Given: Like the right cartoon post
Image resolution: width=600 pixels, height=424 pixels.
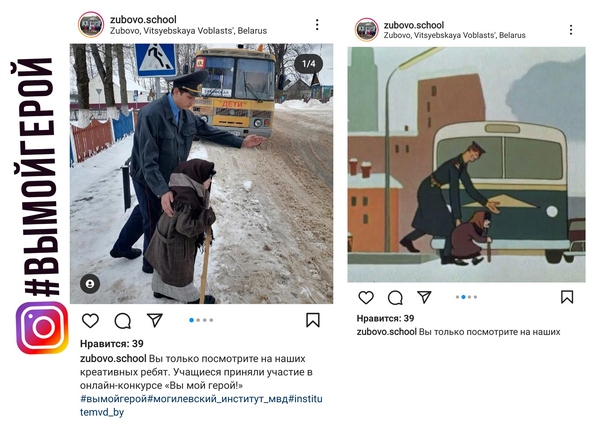Looking at the screenshot, I should (x=366, y=297).
